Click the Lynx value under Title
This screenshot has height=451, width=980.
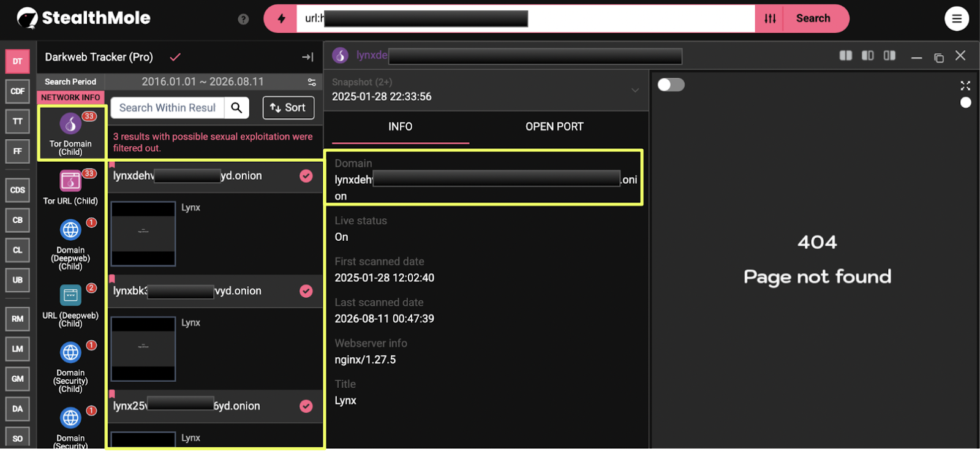tap(345, 401)
